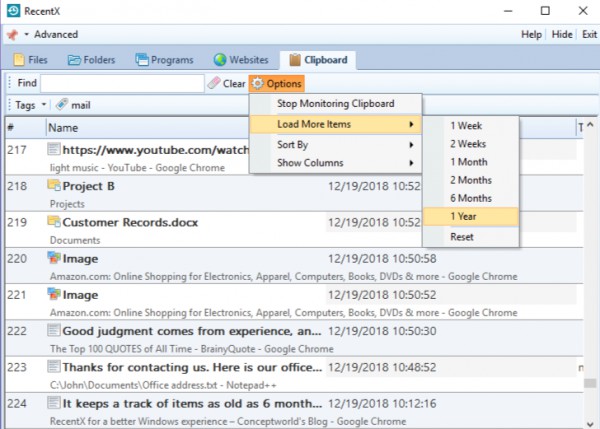Viewport: 600px width, 429px height.
Task: Switch to the Files tab
Action: pos(31,60)
